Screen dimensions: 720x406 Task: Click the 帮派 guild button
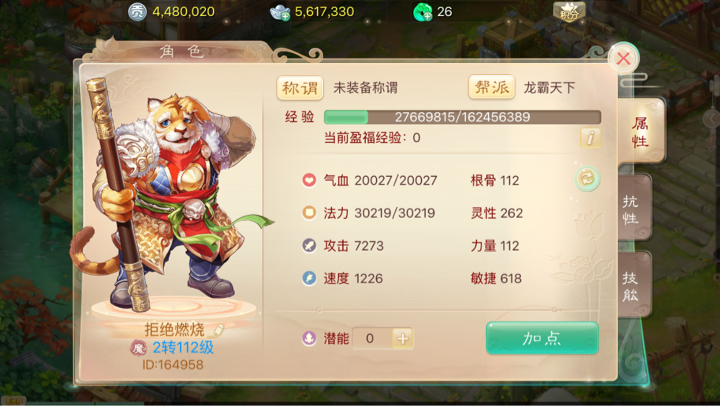click(491, 87)
